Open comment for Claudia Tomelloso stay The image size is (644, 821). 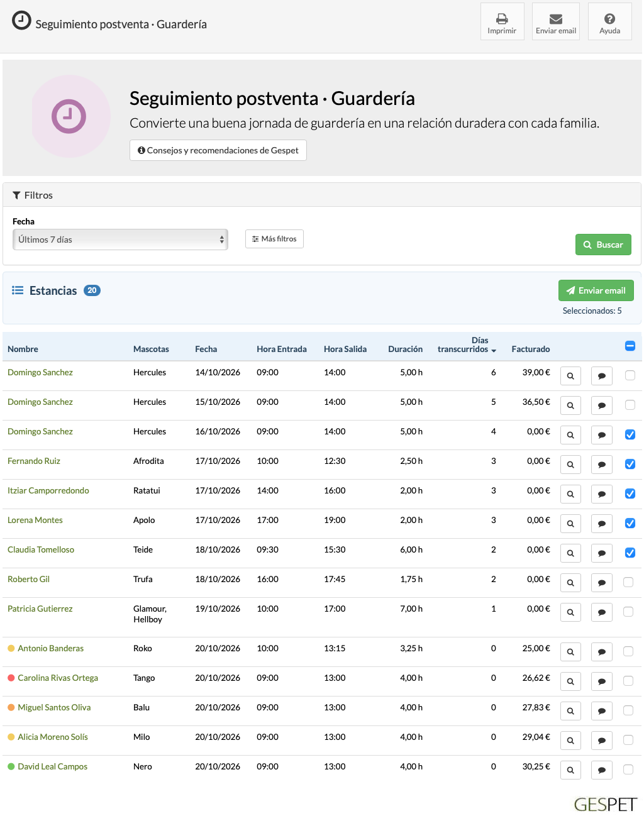pyautogui.click(x=602, y=553)
